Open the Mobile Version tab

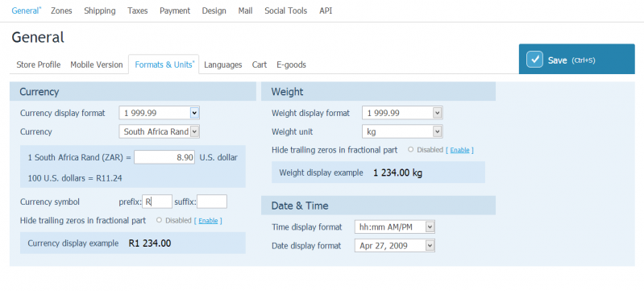97,64
